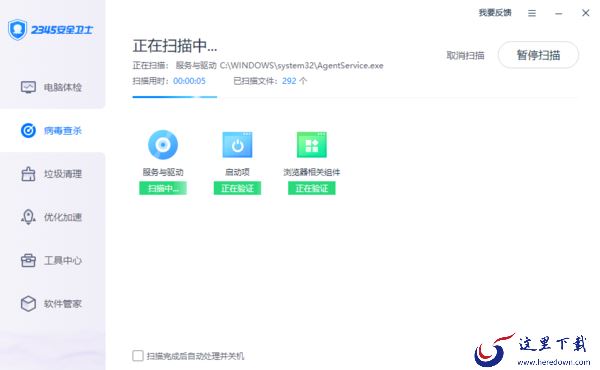
Task: Click the scan progress bar
Action: point(354,97)
